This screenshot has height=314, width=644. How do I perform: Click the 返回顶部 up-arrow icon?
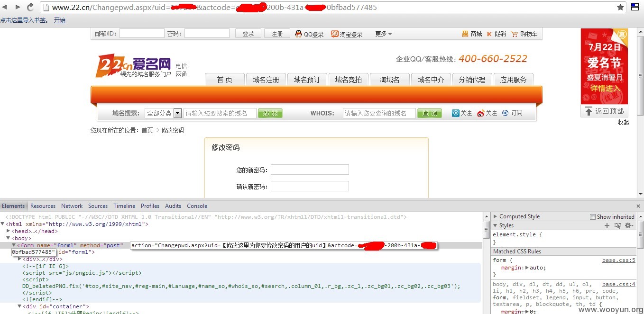tap(589, 111)
